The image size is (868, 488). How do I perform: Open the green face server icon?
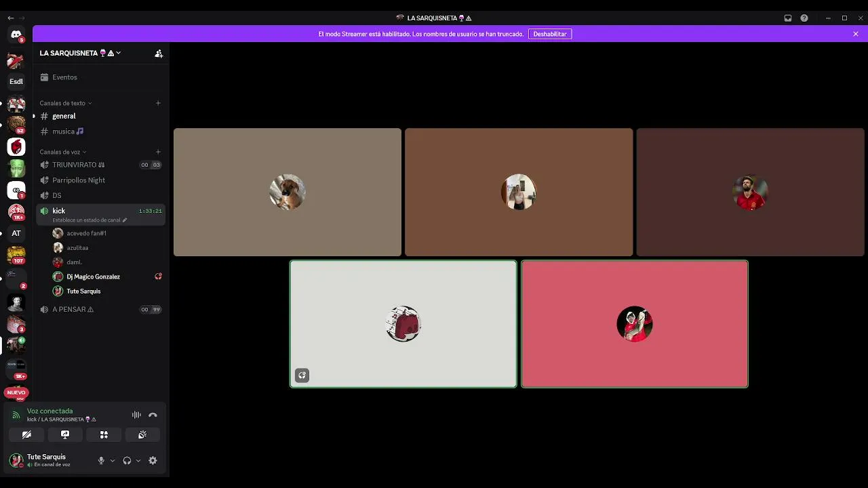coord(16,168)
